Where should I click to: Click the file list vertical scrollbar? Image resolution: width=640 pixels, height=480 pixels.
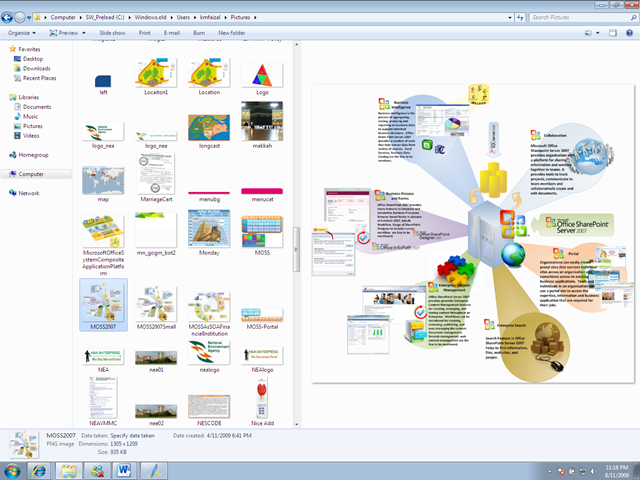pos(297,235)
